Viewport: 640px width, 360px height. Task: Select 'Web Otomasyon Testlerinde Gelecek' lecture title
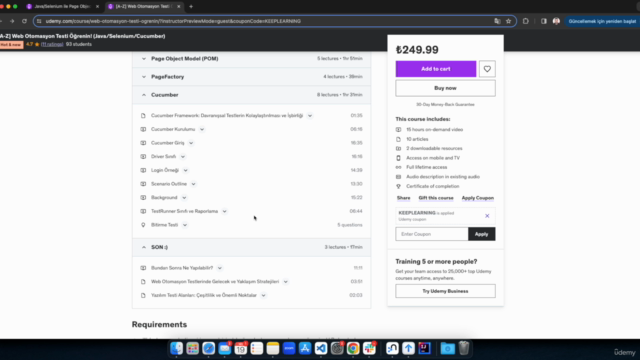click(x=215, y=282)
